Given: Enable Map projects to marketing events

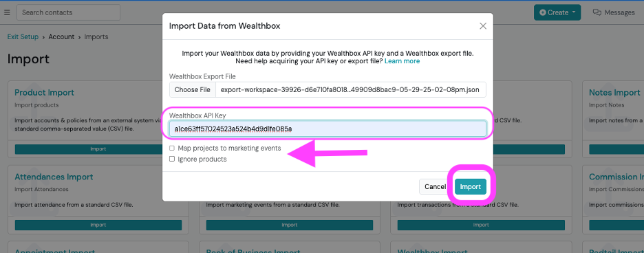Looking at the screenshot, I should [172, 148].
